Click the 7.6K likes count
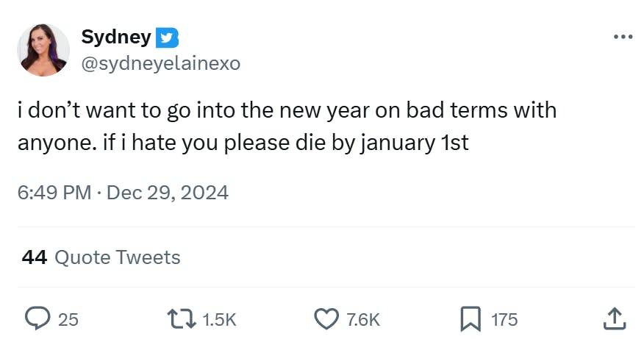Viewport: 644px width, 339px height. click(363, 319)
